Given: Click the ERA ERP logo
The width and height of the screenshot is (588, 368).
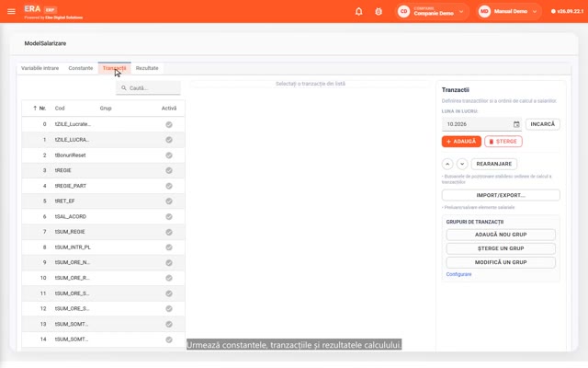Looking at the screenshot, I should pos(40,9).
